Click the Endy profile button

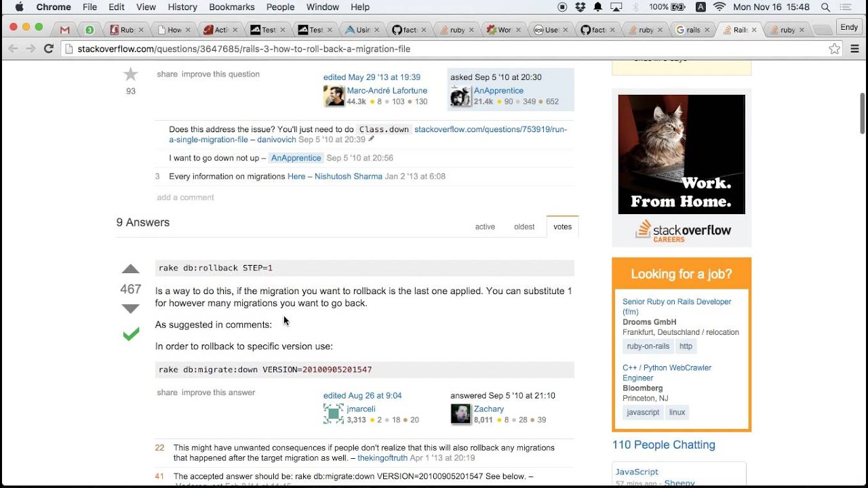[849, 27]
